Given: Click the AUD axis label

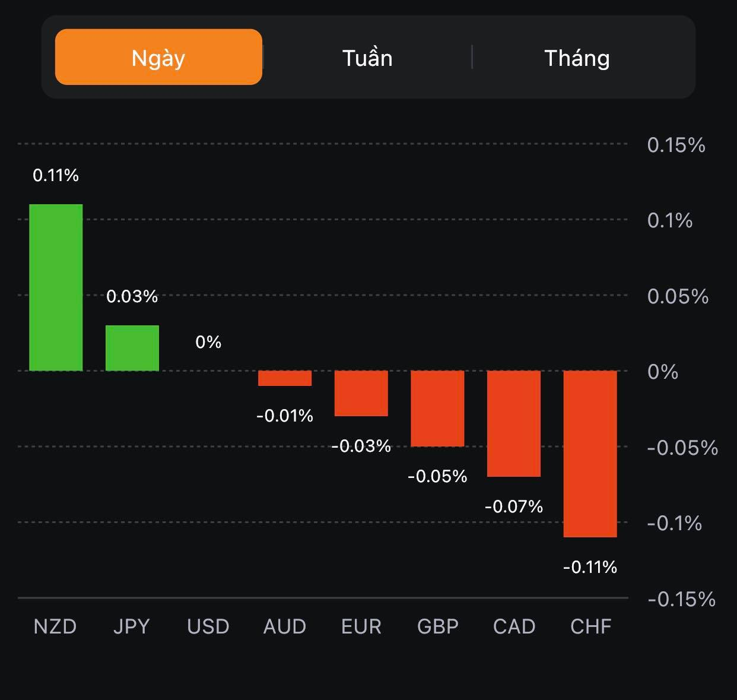Looking at the screenshot, I should pyautogui.click(x=285, y=626).
